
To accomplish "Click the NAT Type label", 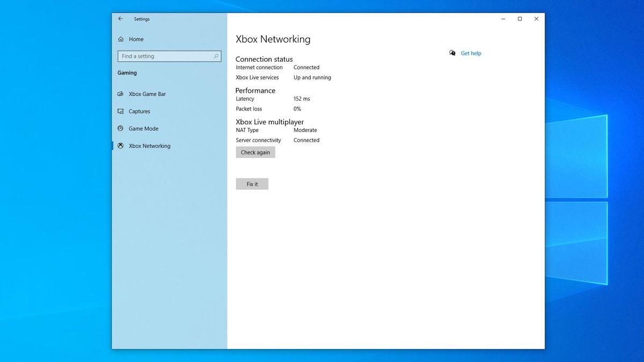I will tap(247, 130).
